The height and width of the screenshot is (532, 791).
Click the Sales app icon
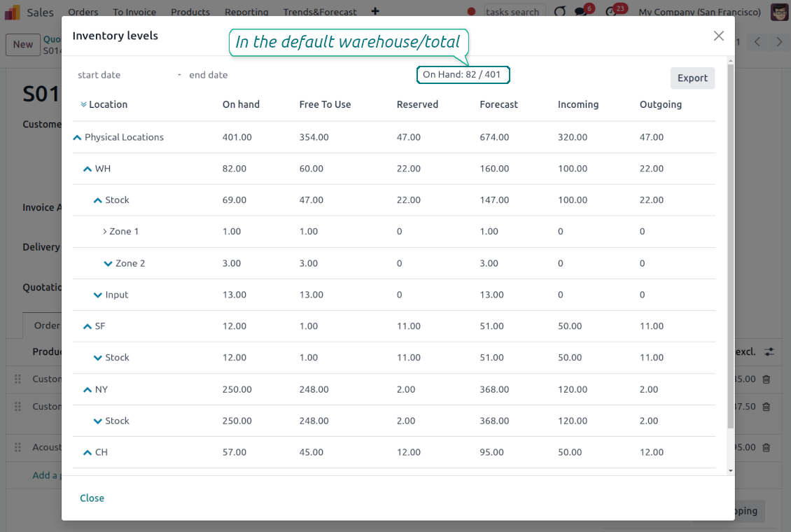pos(12,12)
